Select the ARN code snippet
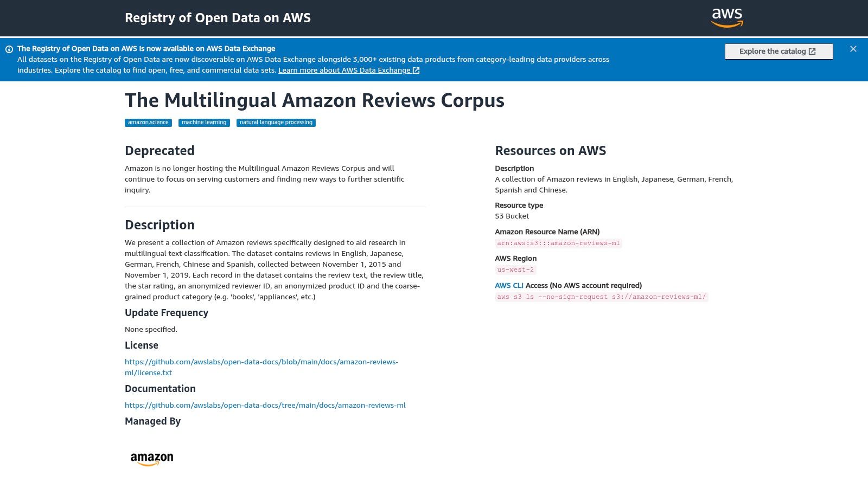The height and width of the screenshot is (488, 868). [x=558, y=243]
